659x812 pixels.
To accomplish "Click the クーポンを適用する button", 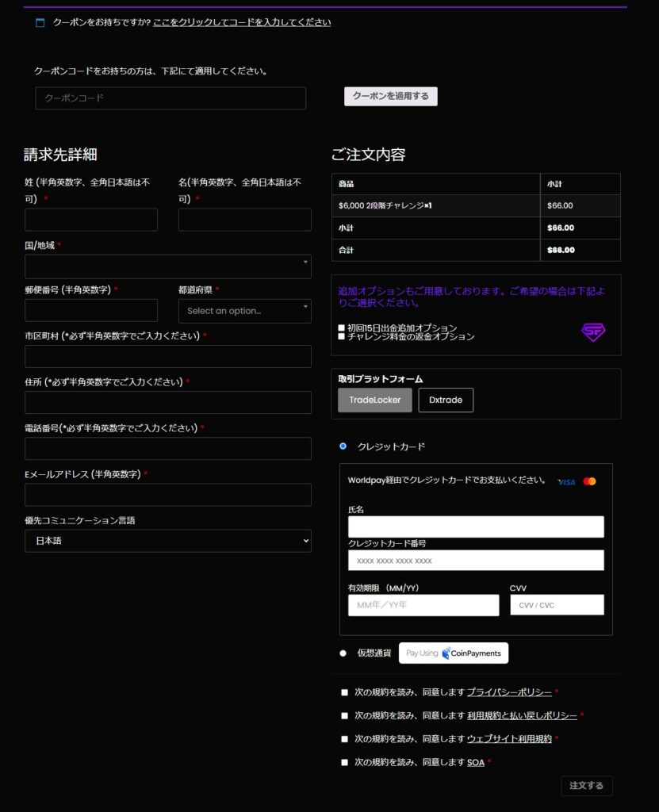I will (389, 96).
